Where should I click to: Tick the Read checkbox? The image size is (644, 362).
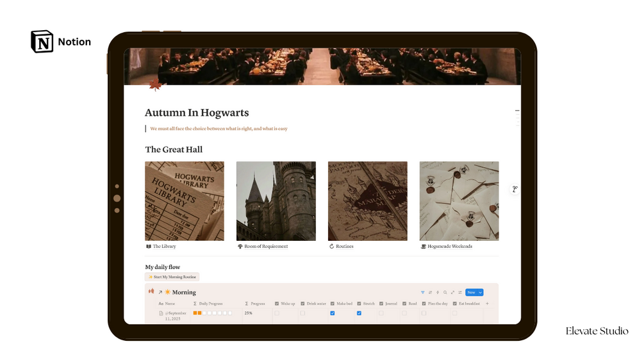click(404, 313)
